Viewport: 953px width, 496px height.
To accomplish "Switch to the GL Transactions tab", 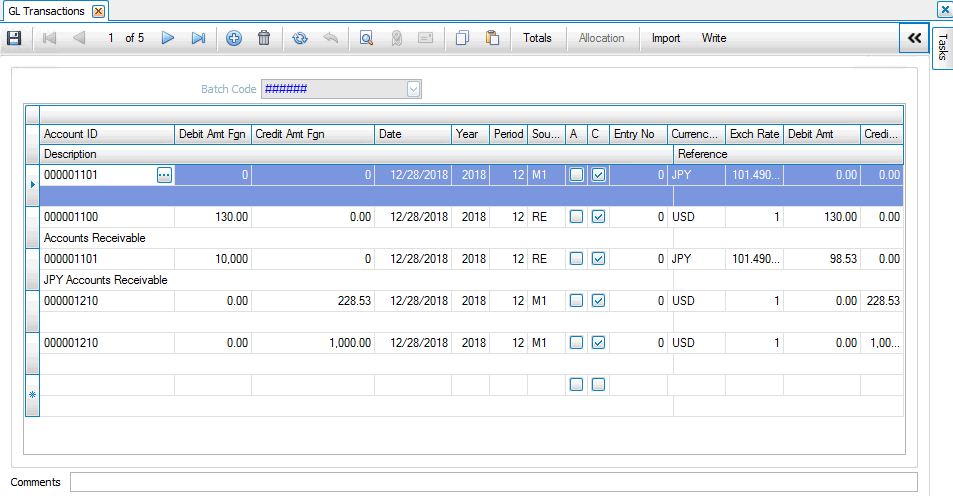I will [46, 11].
